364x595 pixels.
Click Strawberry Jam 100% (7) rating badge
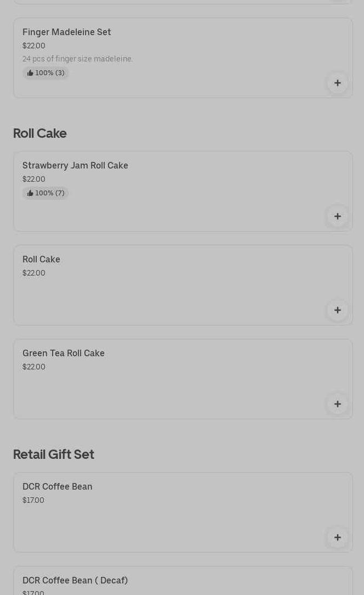[46, 193]
